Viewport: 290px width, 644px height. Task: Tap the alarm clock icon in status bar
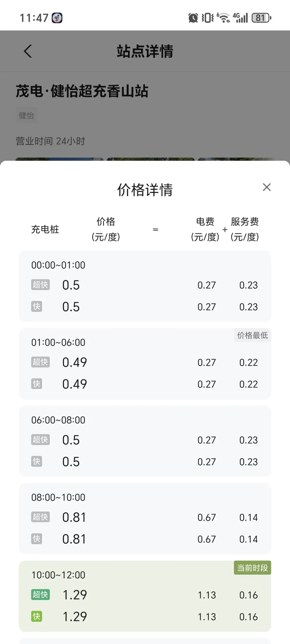pos(193,18)
